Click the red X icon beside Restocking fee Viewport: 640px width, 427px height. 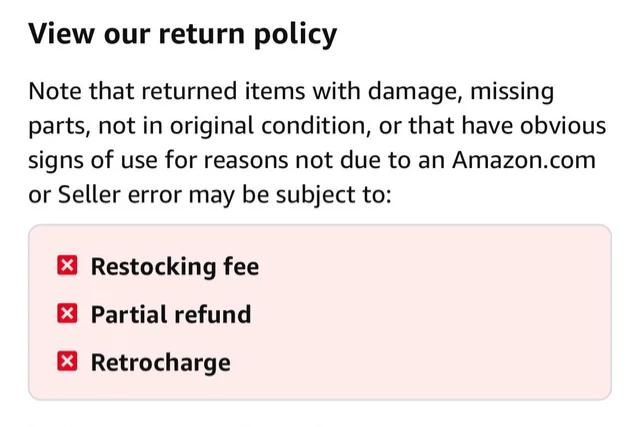(x=67, y=267)
